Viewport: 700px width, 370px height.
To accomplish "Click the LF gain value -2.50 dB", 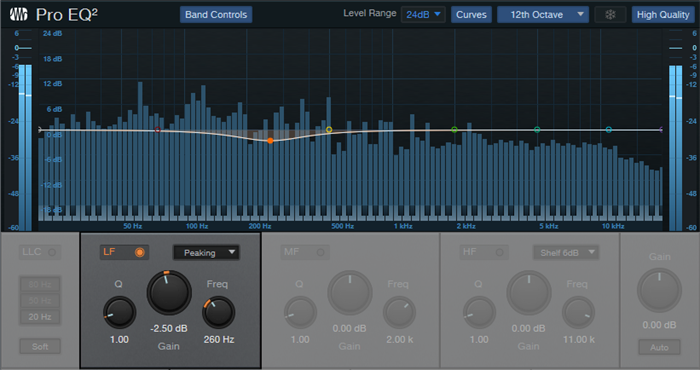I will click(x=169, y=328).
